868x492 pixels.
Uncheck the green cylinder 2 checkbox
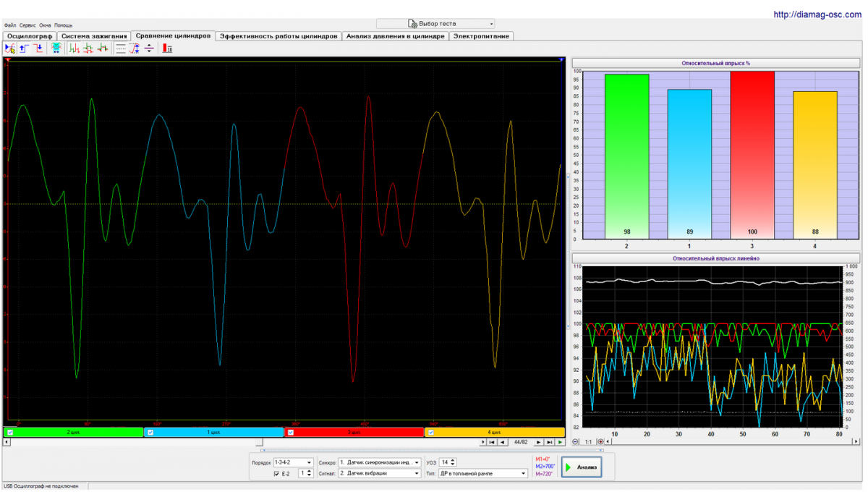point(10,433)
